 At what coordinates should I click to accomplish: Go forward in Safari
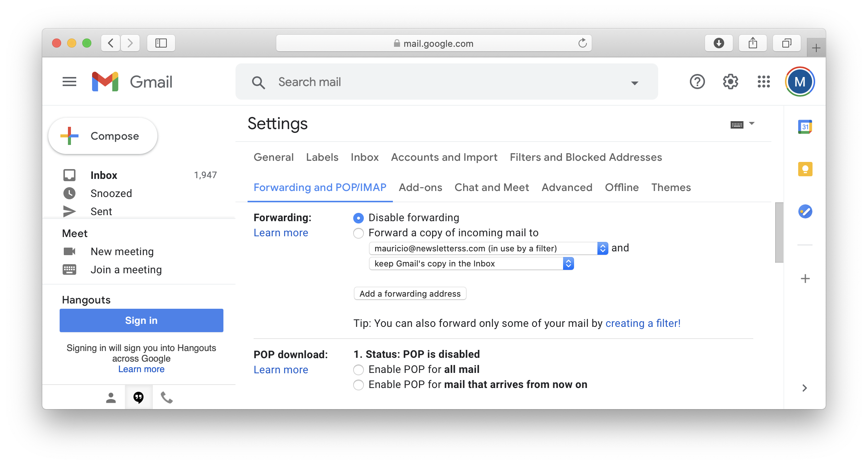point(130,43)
